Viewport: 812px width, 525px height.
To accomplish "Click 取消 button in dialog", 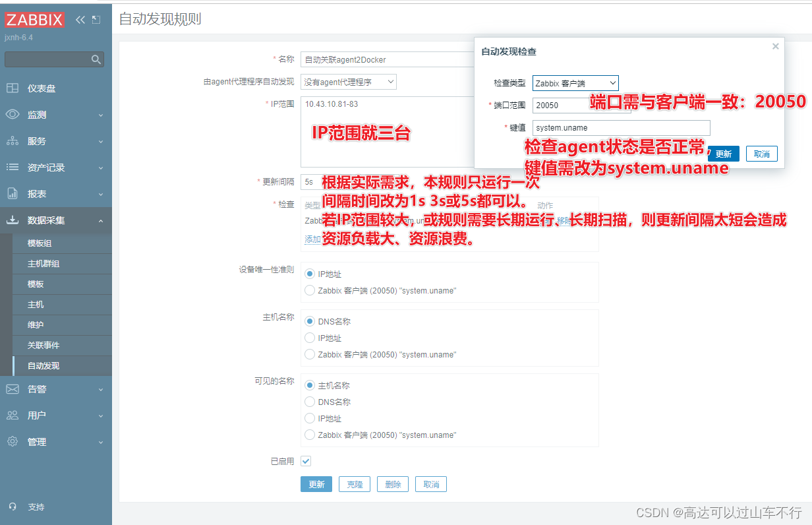I will pyautogui.click(x=762, y=154).
